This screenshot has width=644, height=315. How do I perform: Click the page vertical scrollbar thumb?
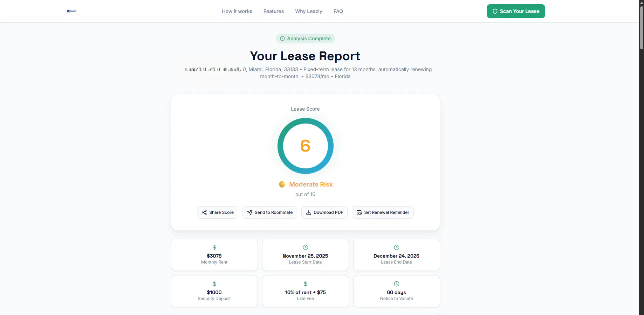click(642, 27)
